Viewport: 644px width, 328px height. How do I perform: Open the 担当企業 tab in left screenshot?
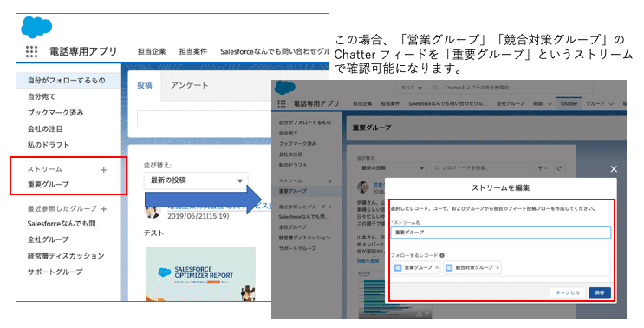pos(152,52)
